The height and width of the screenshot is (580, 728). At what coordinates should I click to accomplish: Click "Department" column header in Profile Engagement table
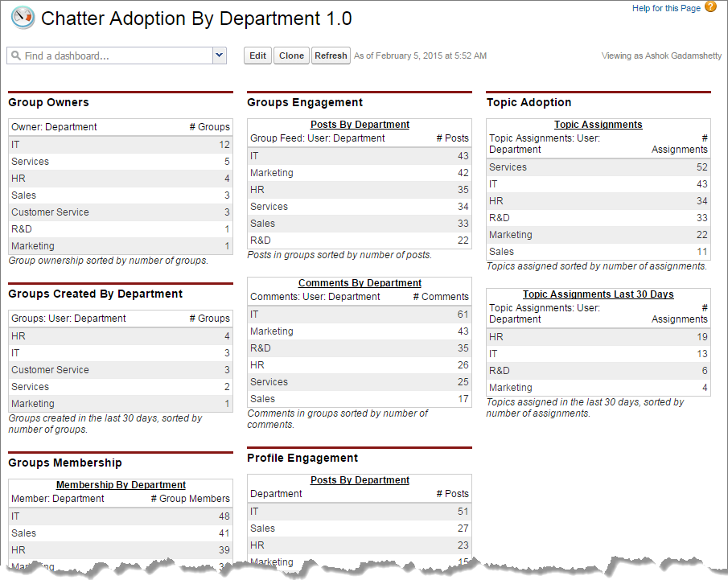tap(276, 494)
